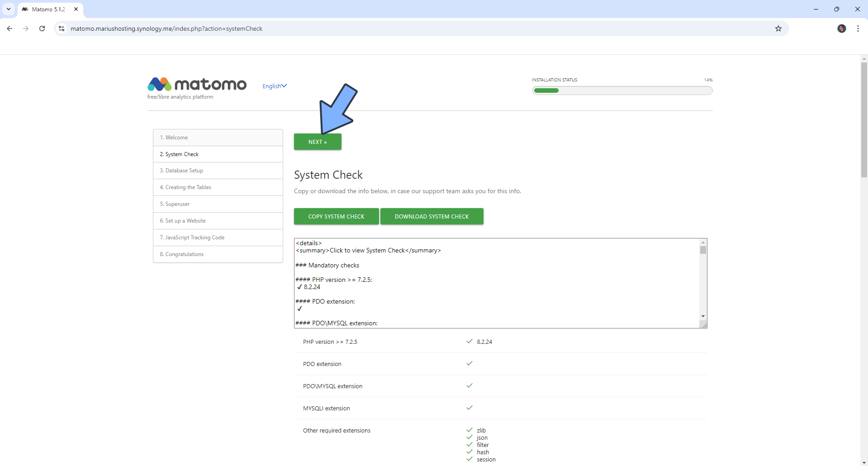Click 'PHP version >= 7.2.5' row label
Screen dimensions: 868x466
click(330, 342)
